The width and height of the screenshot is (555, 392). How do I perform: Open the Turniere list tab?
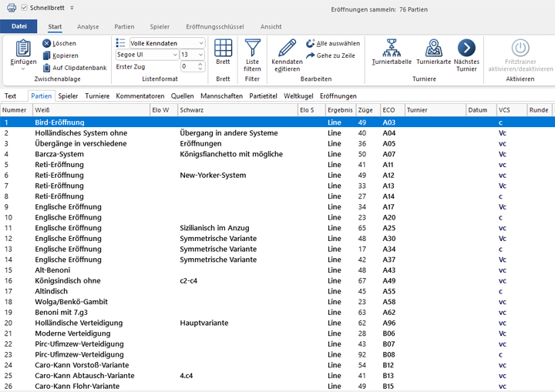97,96
